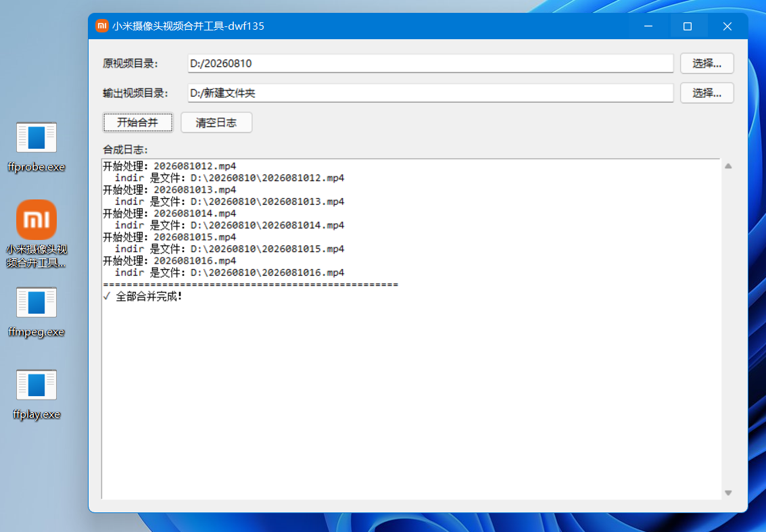Select the ffplay.exe desktop icon
Viewport: 766px width, 532px height.
tap(36, 395)
